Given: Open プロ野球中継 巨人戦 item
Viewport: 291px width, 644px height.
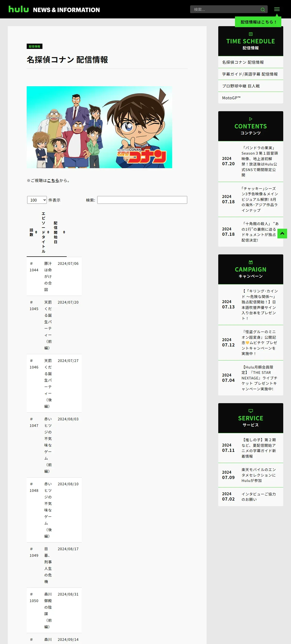Looking at the screenshot, I should (251, 86).
